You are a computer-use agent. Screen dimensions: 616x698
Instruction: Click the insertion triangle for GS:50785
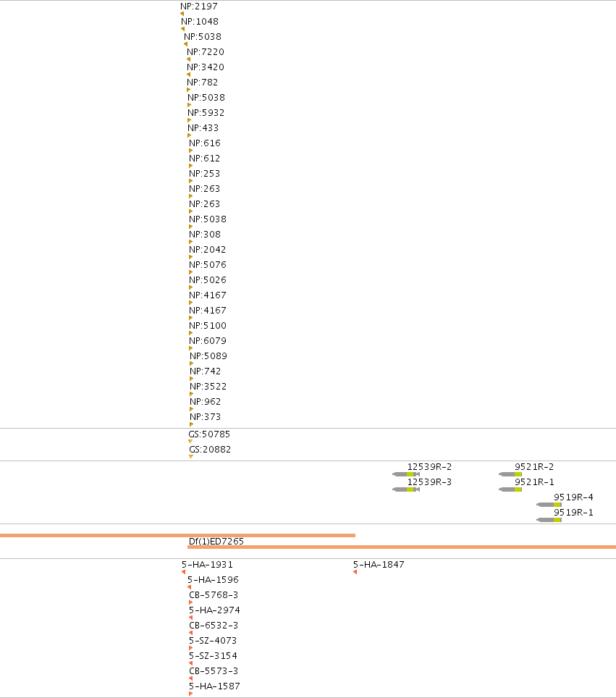(190, 442)
